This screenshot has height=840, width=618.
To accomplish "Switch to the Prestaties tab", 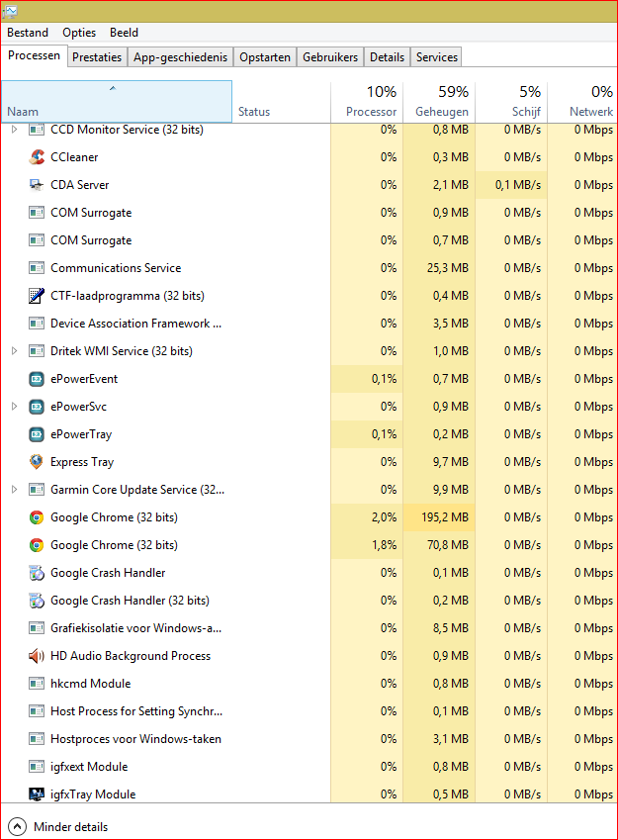I will [x=97, y=57].
